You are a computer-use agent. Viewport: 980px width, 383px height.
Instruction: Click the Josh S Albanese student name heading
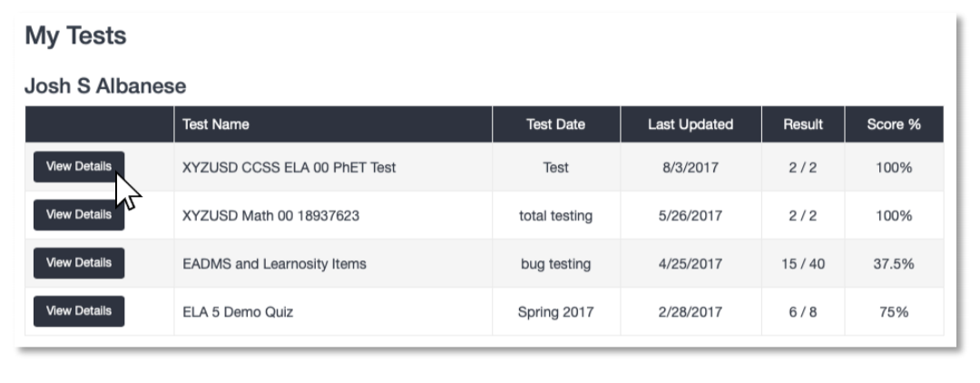(x=105, y=85)
